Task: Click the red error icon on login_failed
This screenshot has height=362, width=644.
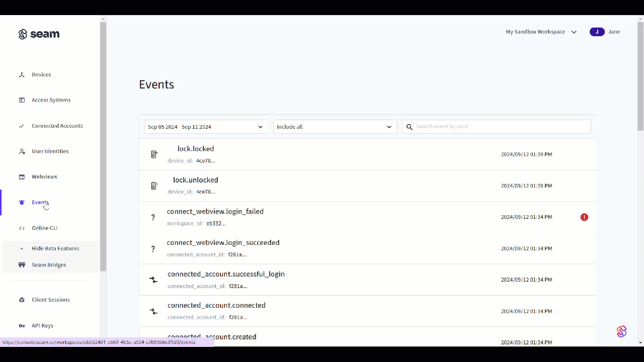Action: pyautogui.click(x=584, y=217)
